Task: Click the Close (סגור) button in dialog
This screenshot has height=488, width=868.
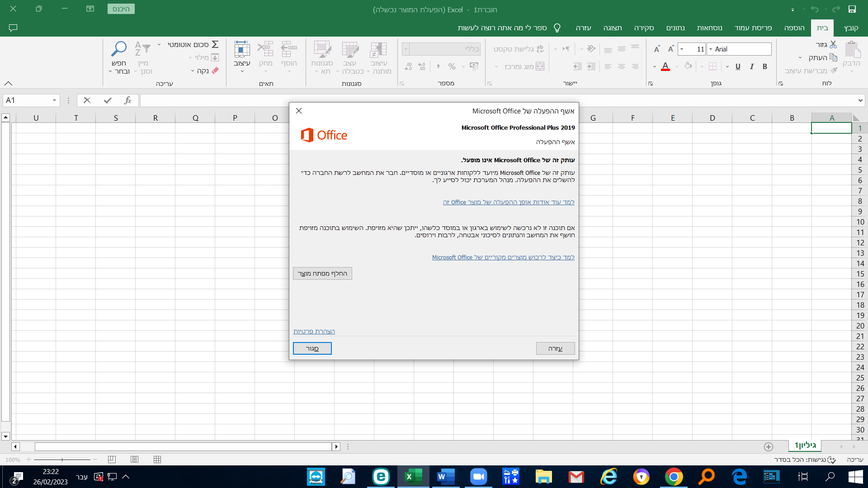Action: click(312, 348)
